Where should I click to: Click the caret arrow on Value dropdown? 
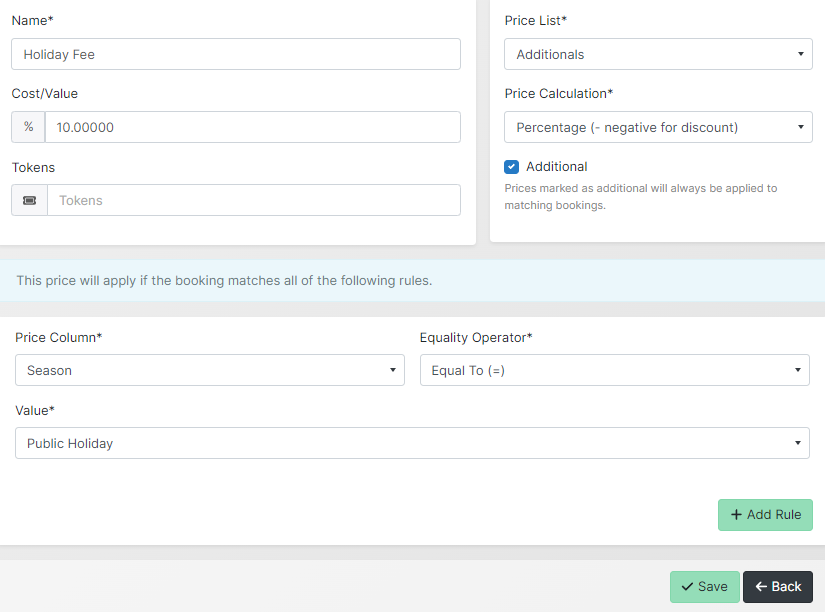point(797,443)
